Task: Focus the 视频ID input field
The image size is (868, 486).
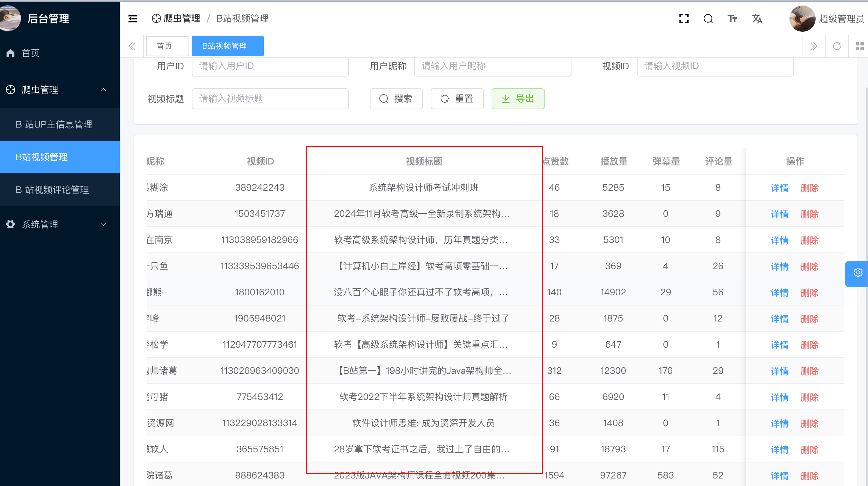Action: pyautogui.click(x=715, y=66)
